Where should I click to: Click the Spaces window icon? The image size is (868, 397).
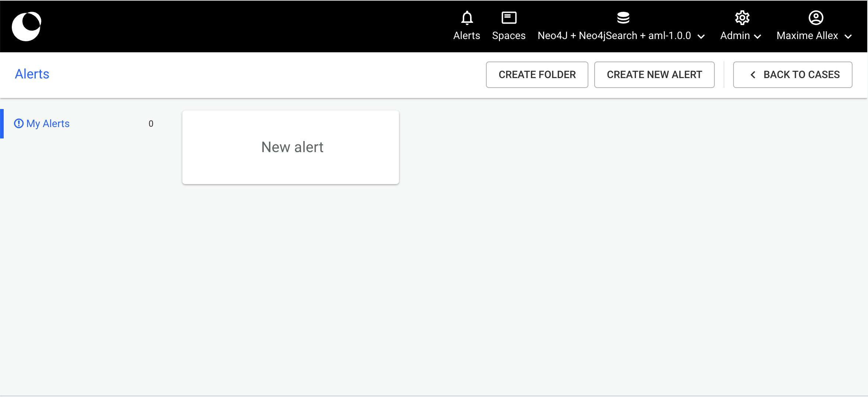click(x=509, y=18)
